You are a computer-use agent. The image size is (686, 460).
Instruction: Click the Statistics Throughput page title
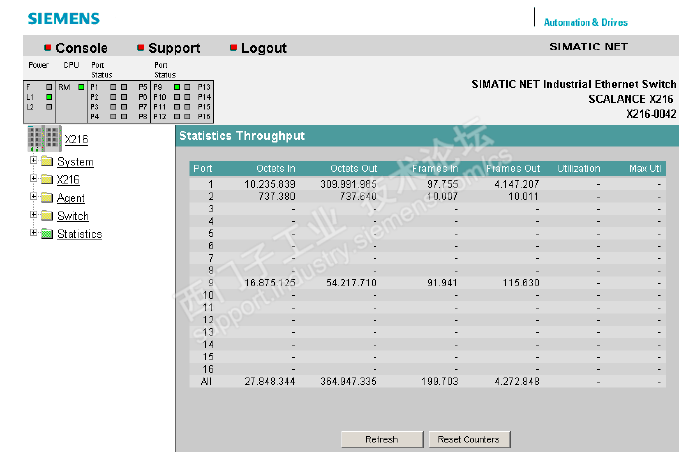[242, 136]
